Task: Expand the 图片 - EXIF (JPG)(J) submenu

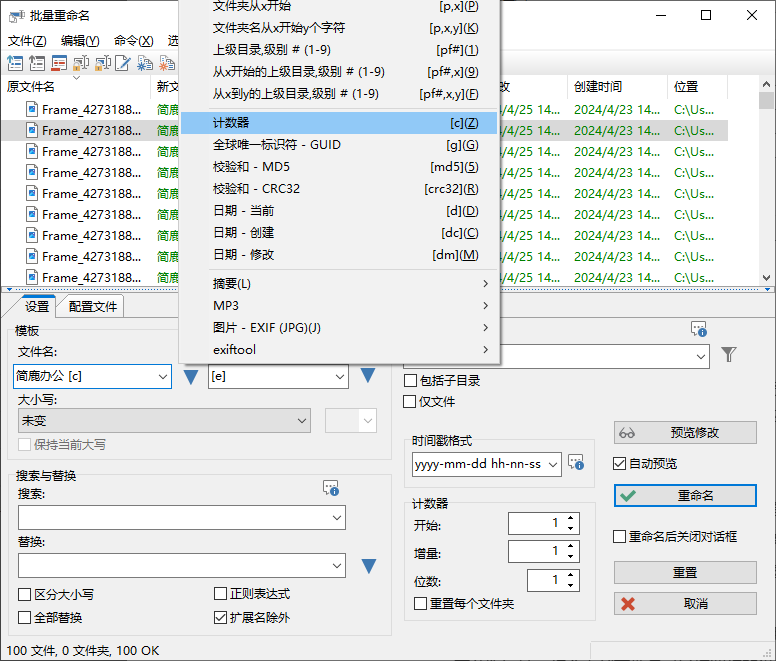Action: [x=340, y=328]
